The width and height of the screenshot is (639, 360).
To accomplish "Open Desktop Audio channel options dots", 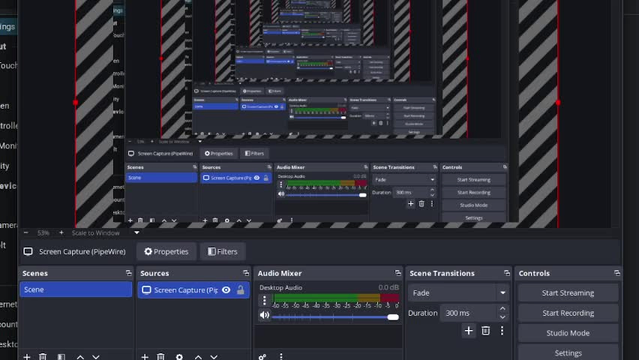I will [264, 300].
